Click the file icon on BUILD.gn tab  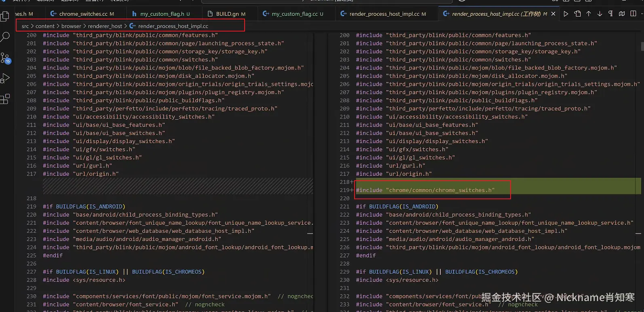pos(210,14)
